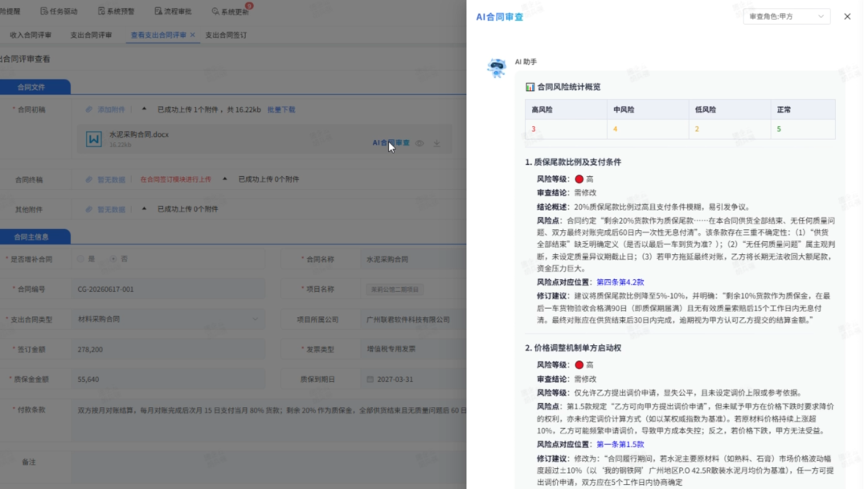
Task: Switch to 支出合同评审 tab
Action: [91, 35]
